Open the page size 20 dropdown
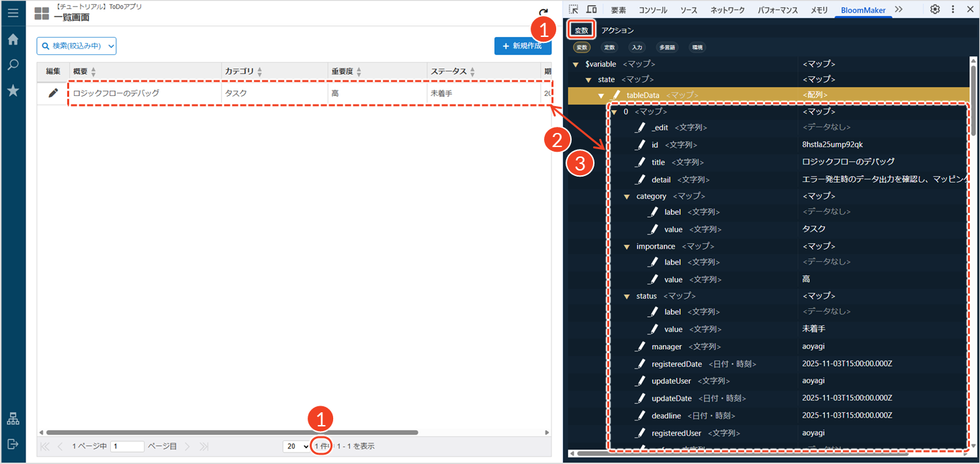The height and width of the screenshot is (464, 980). click(296, 447)
